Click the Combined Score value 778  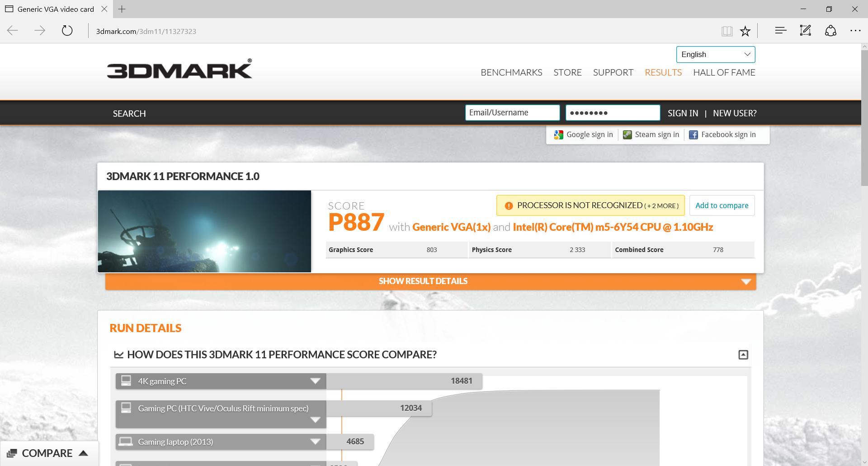click(x=718, y=250)
